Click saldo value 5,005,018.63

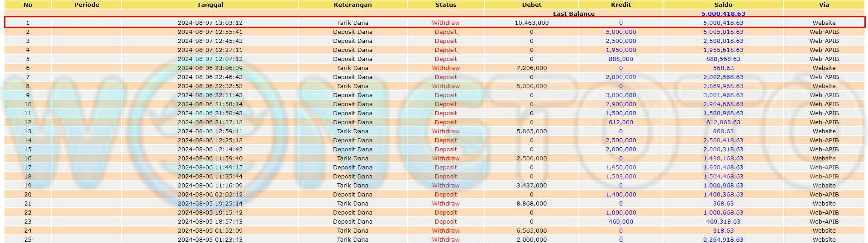pyautogui.click(x=723, y=32)
